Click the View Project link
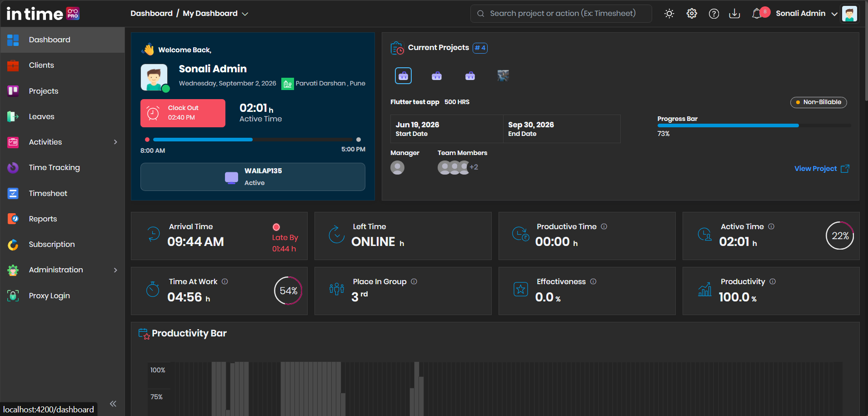 tap(822, 169)
